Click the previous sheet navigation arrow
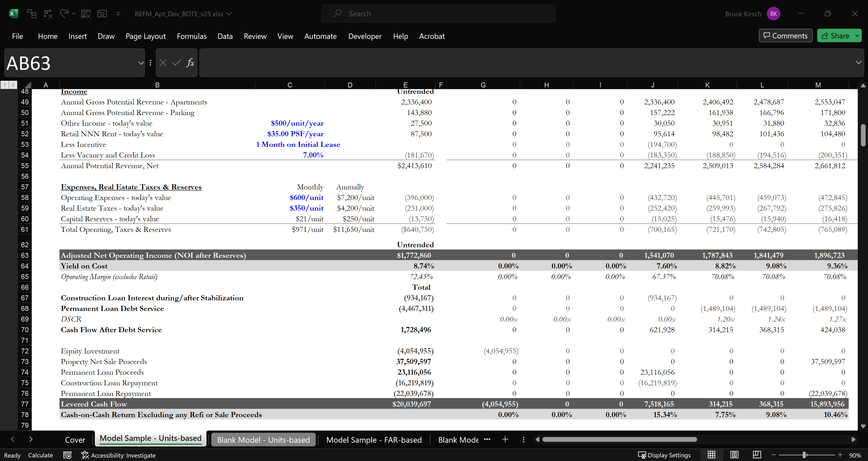Image resolution: width=868 pixels, height=461 pixels. 12,439
